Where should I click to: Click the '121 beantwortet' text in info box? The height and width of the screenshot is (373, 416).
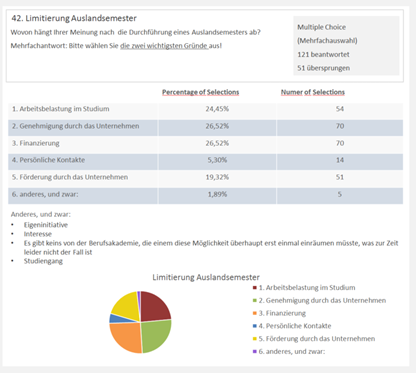point(323,54)
